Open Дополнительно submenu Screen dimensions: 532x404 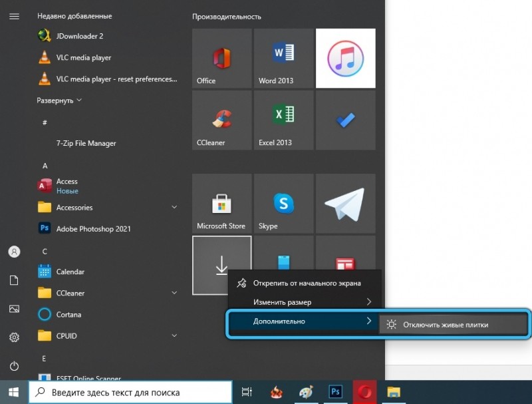click(x=305, y=321)
